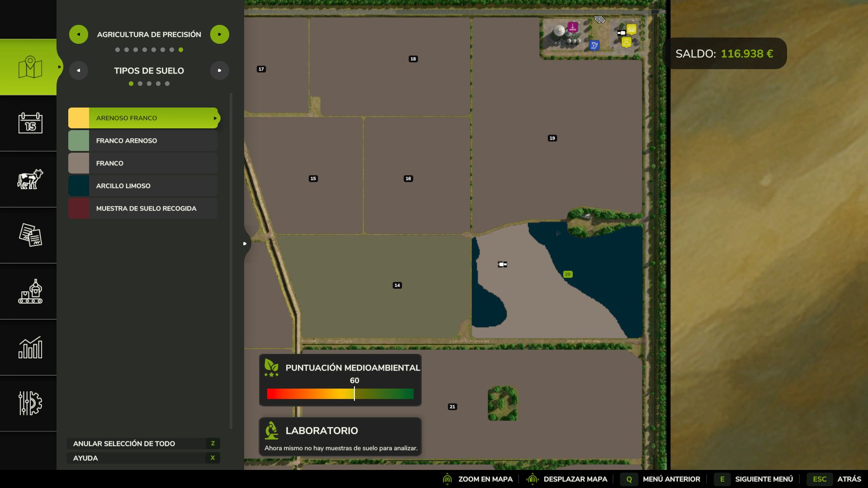Click E Siguiente Menú button
This screenshot has height=488, width=868.
[x=754, y=479]
